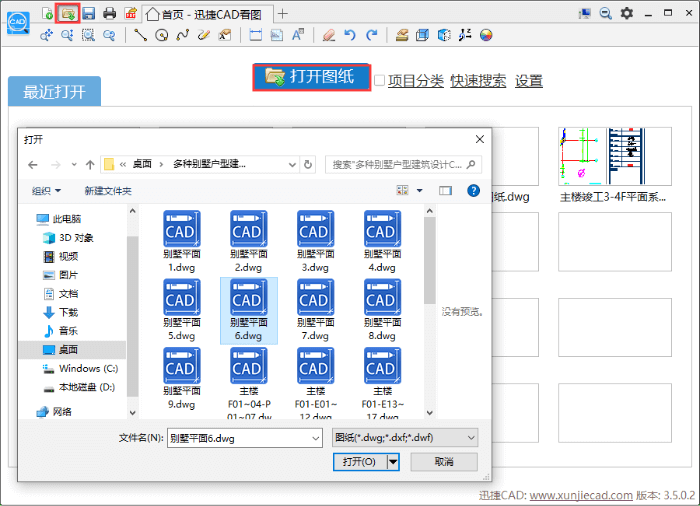Click the redo arrow
The image size is (700, 506).
(371, 35)
